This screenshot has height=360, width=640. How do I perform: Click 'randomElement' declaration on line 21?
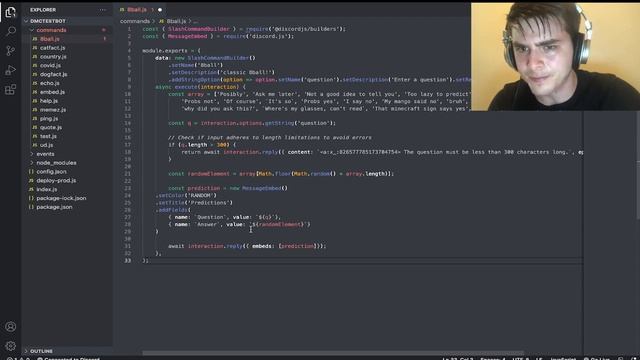click(x=209, y=174)
